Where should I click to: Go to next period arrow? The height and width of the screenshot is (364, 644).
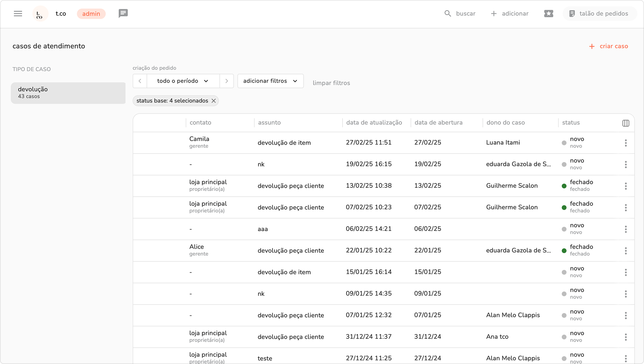click(227, 81)
